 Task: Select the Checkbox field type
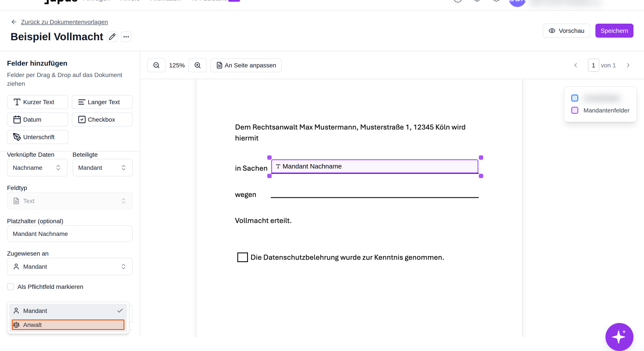pyautogui.click(x=102, y=119)
